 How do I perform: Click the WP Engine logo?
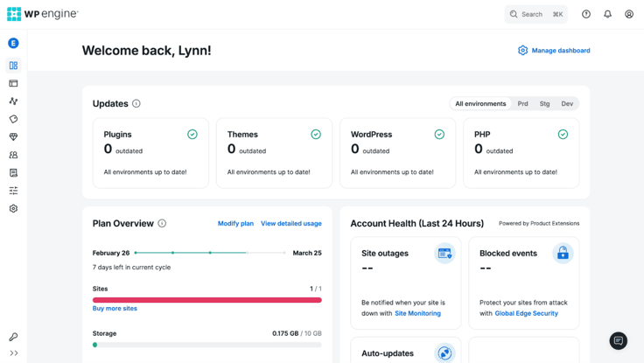[42, 14]
